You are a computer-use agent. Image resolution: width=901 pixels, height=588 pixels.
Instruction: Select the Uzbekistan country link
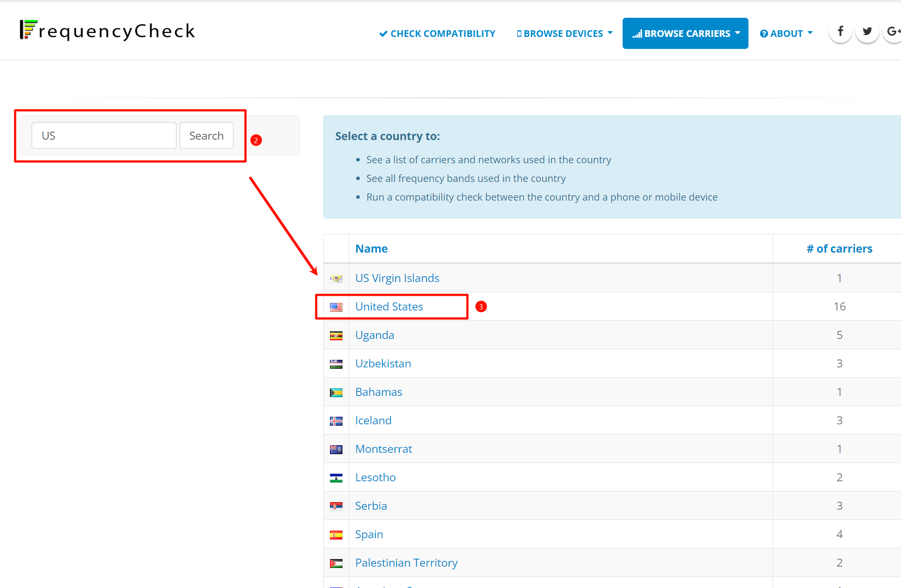[383, 364]
